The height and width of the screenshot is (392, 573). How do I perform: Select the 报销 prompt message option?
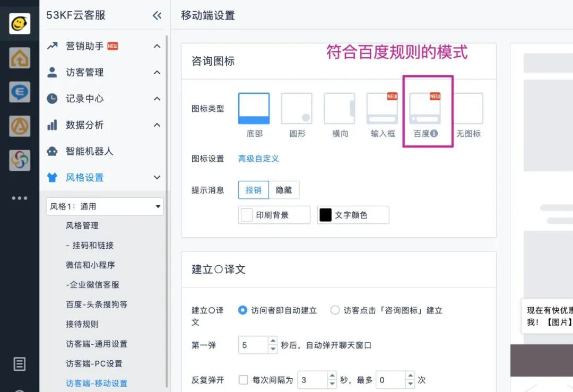(254, 190)
